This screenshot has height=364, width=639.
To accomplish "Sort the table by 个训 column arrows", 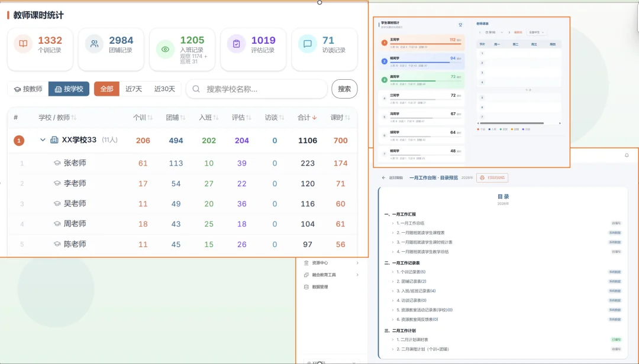I will 150,118.
